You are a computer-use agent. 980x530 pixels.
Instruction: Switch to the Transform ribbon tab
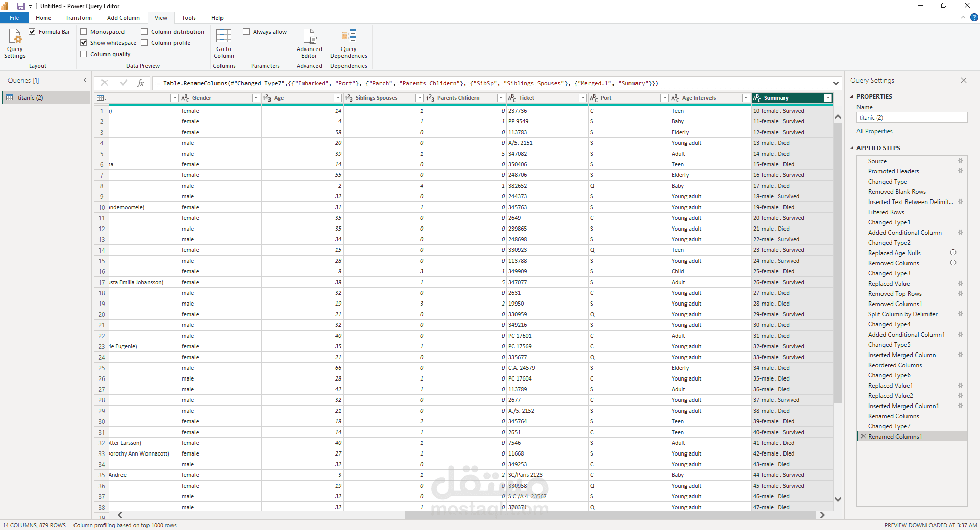pyautogui.click(x=79, y=18)
